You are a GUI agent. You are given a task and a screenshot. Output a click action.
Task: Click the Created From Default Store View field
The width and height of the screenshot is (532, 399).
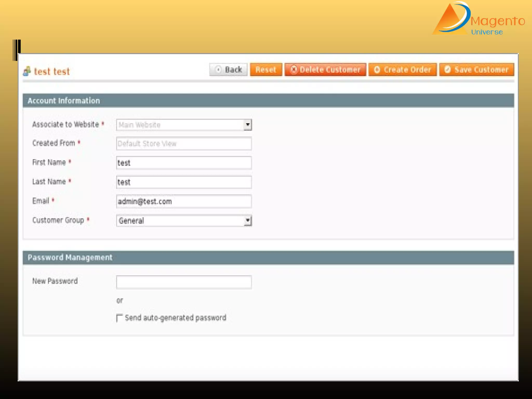[x=184, y=144]
